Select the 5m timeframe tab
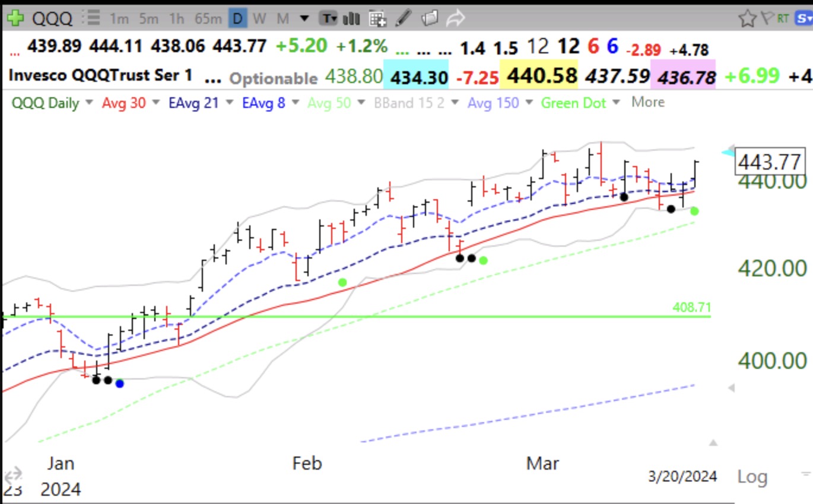The image size is (813, 504). pos(148,18)
